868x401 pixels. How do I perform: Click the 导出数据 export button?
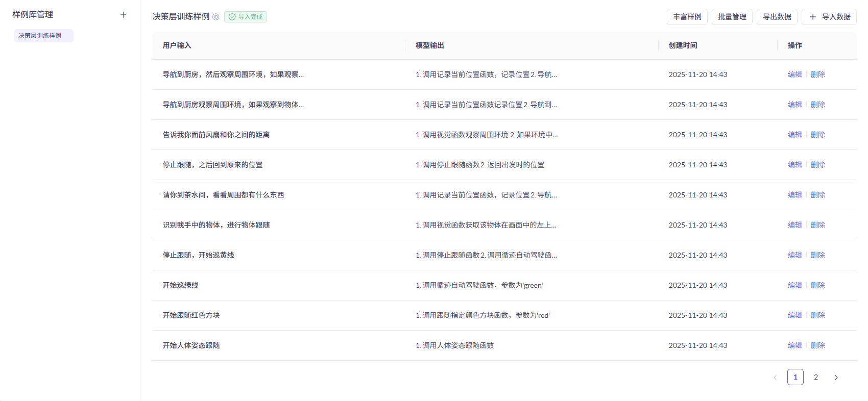click(777, 17)
